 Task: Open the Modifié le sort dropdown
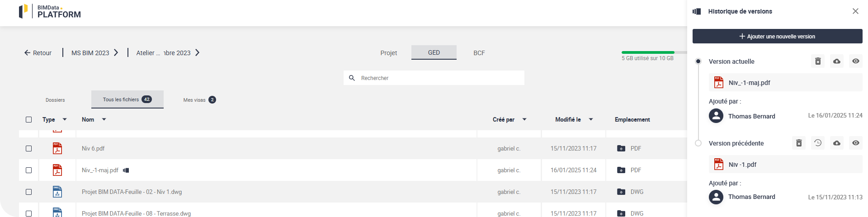pyautogui.click(x=591, y=119)
